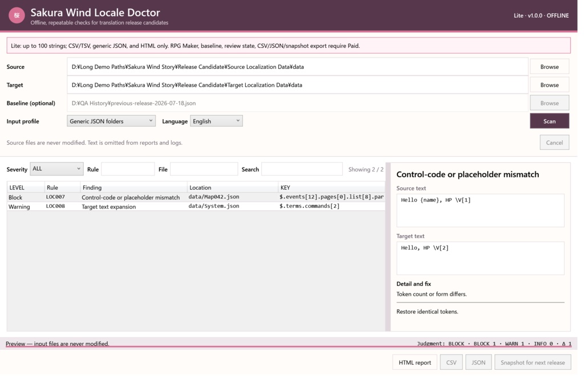
Task: Click the detail panel heading title
Action: (x=468, y=174)
